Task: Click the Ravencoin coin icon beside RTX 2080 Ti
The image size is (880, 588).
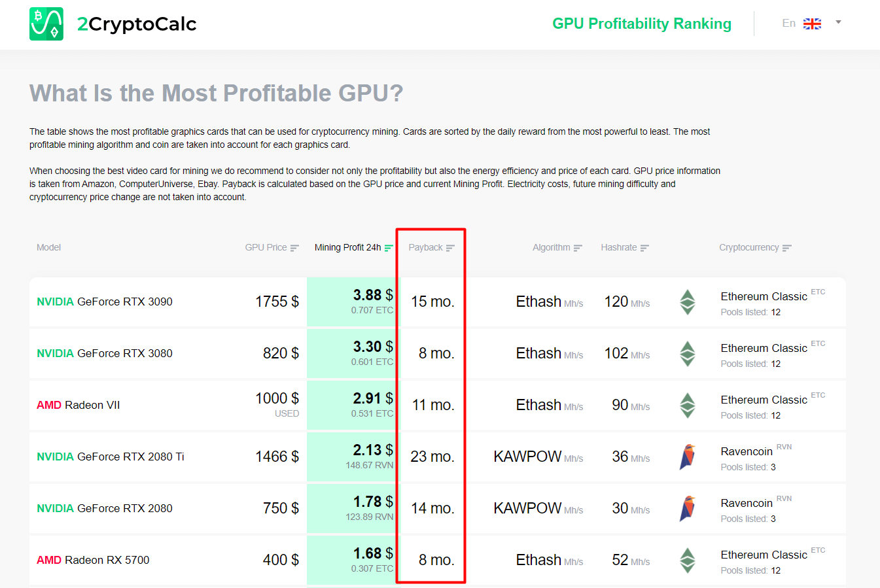Action: pos(688,457)
